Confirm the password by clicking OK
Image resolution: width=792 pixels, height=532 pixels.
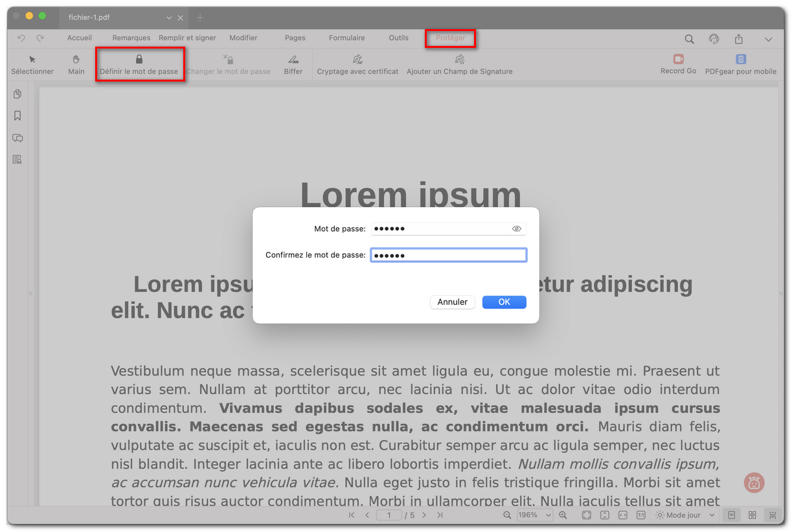pyautogui.click(x=504, y=302)
